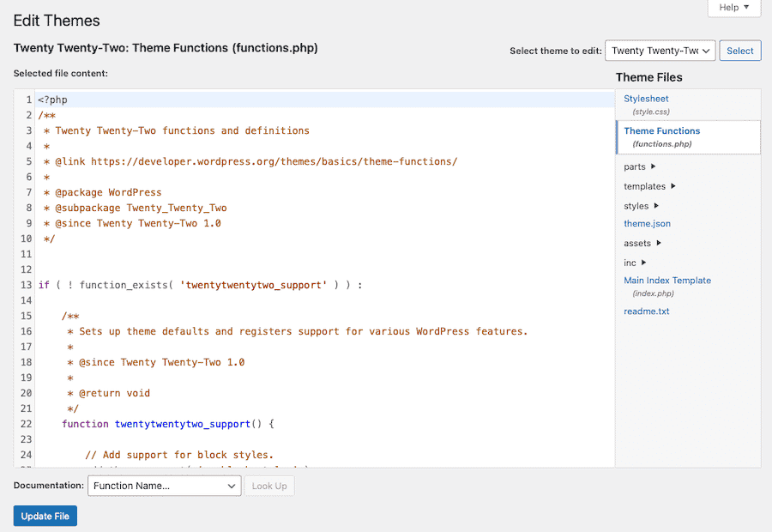
Task: Click the Look Up button
Action: click(269, 486)
